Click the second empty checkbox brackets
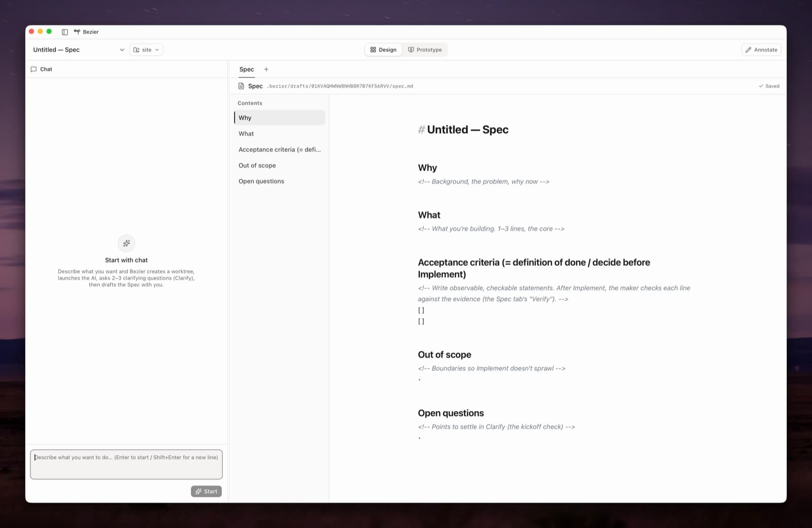812x528 pixels. pyautogui.click(x=421, y=322)
